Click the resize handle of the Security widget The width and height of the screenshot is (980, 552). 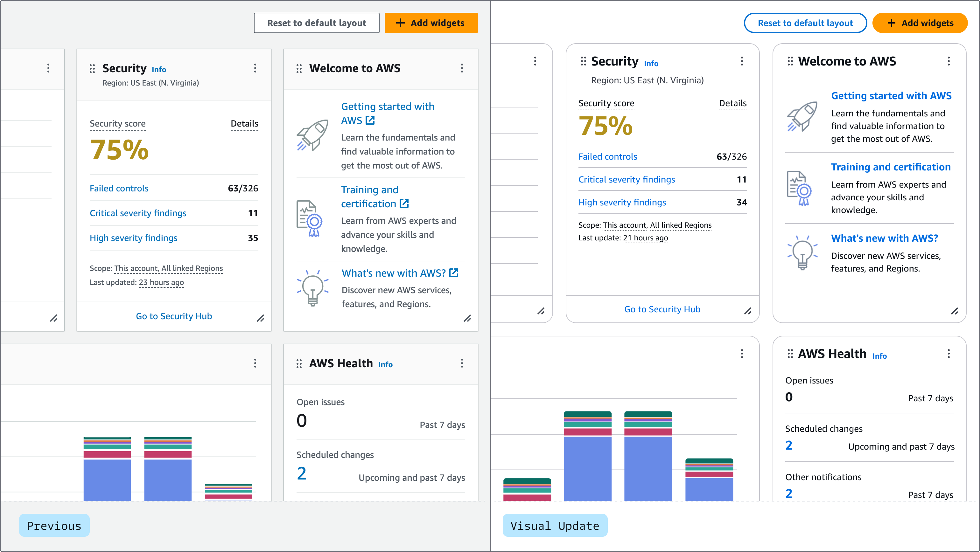point(261,319)
